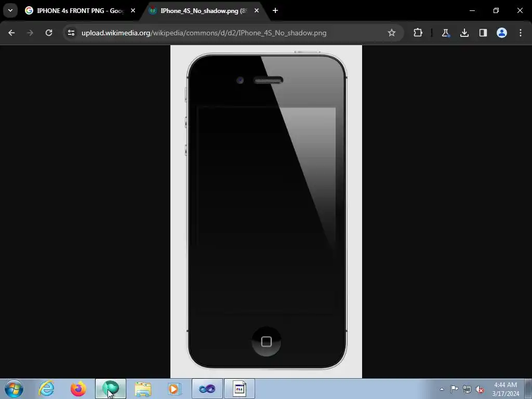Open Chrome three-dot menu
This screenshot has width=532, height=399.
coord(521,33)
